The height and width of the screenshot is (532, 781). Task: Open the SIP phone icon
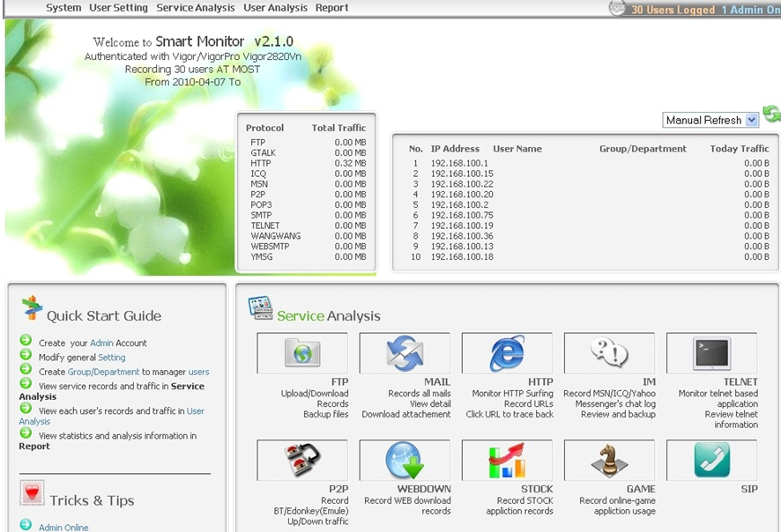point(711,460)
